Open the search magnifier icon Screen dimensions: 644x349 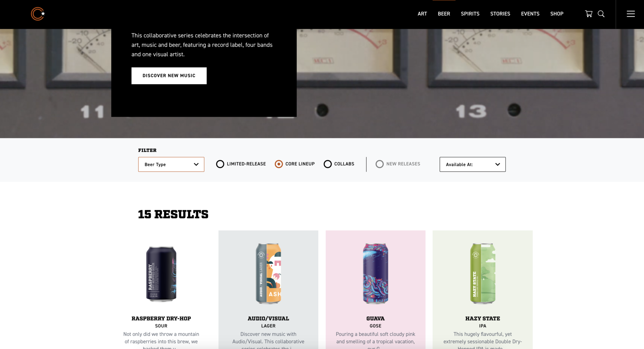coord(601,14)
